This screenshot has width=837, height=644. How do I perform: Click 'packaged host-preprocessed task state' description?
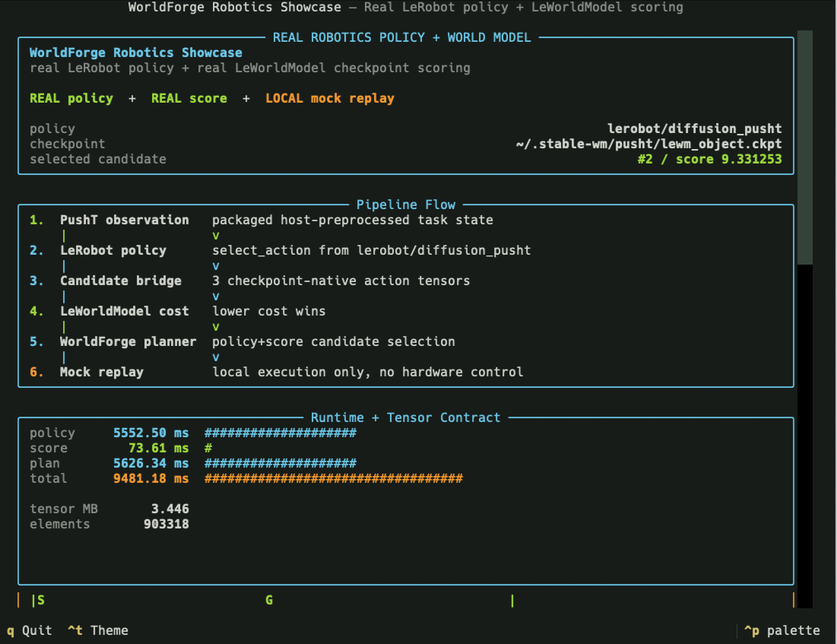[352, 220]
